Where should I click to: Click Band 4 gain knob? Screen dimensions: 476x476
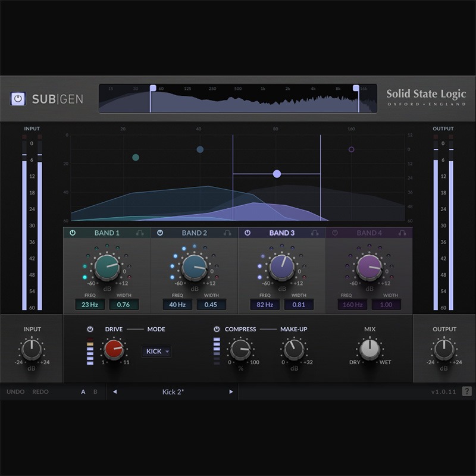[x=369, y=267]
